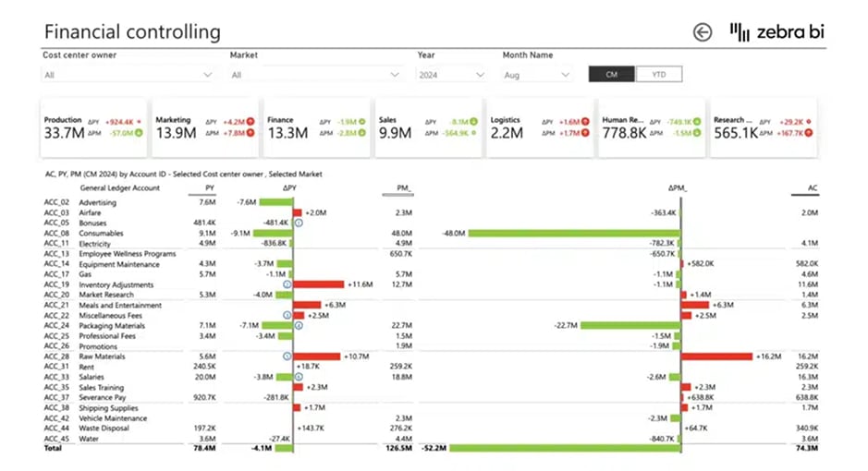Switch to CM period view
The width and height of the screenshot is (868, 471).
point(612,75)
